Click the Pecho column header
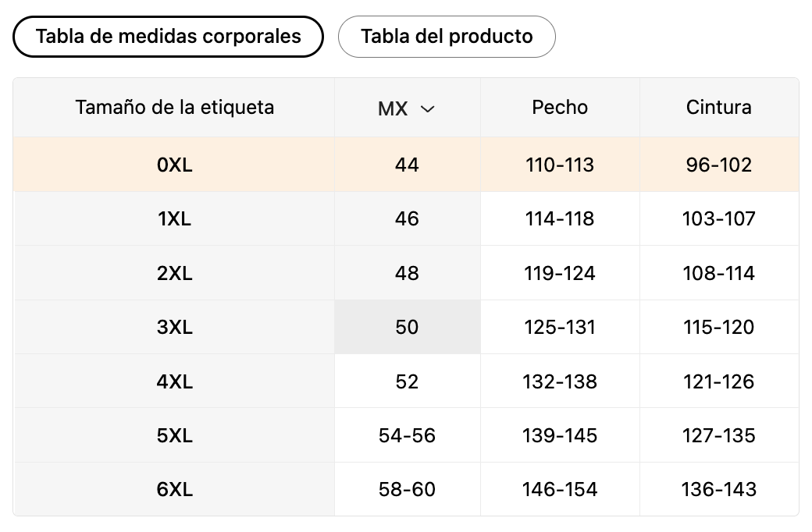The height and width of the screenshot is (532, 812). [x=560, y=108]
